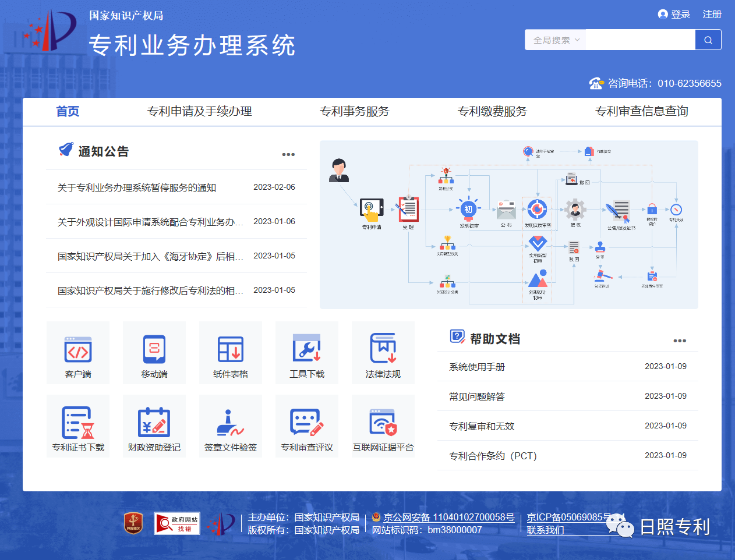The height and width of the screenshot is (560, 735).
Task: Select the 签章文件验签 signature verification icon
Action: click(x=231, y=424)
